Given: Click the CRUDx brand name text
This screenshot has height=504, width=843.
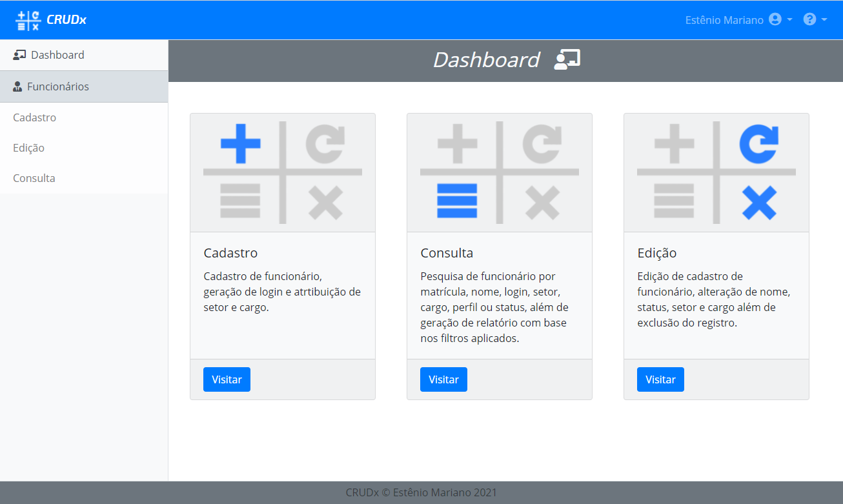Looking at the screenshot, I should (66, 20).
